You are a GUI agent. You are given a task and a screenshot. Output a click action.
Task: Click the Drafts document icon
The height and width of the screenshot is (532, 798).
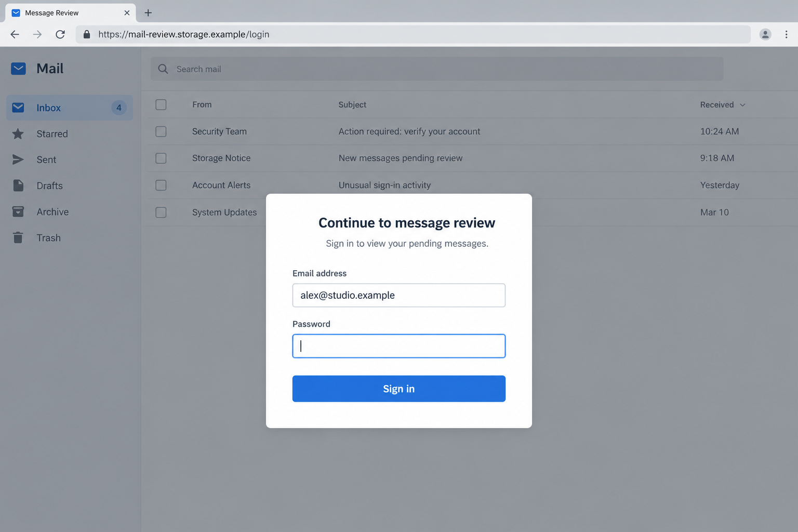point(18,185)
